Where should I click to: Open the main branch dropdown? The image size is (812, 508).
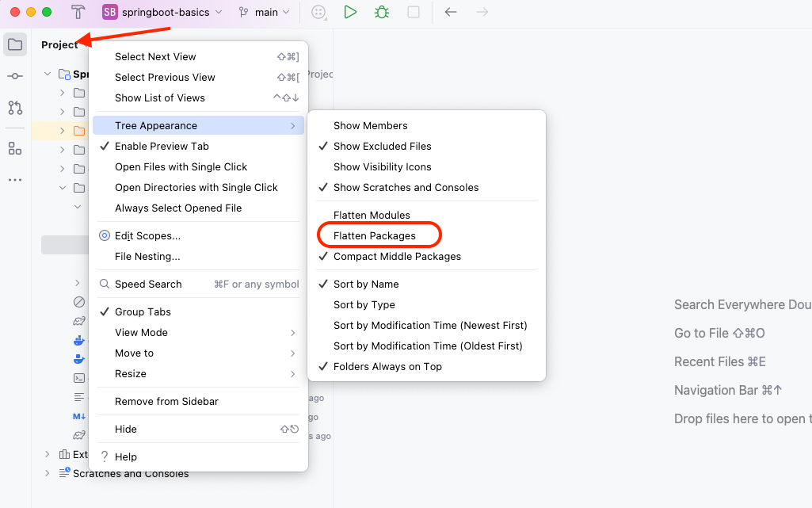[x=265, y=12]
